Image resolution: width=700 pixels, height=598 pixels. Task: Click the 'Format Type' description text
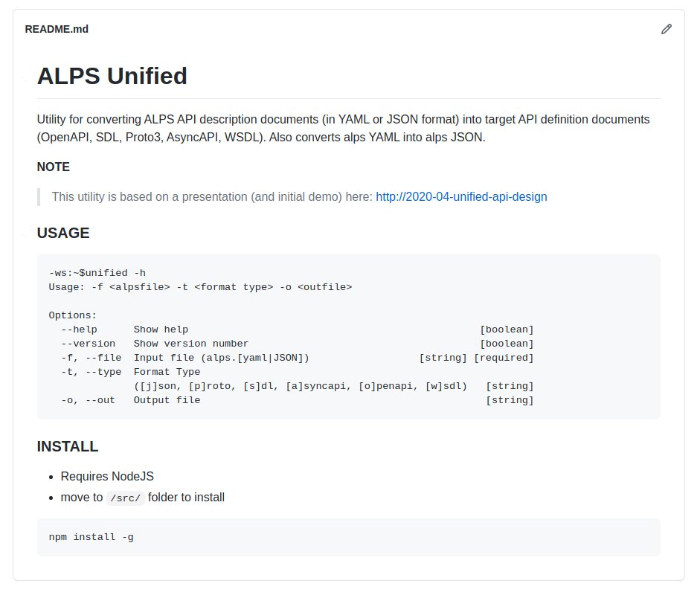point(167,372)
